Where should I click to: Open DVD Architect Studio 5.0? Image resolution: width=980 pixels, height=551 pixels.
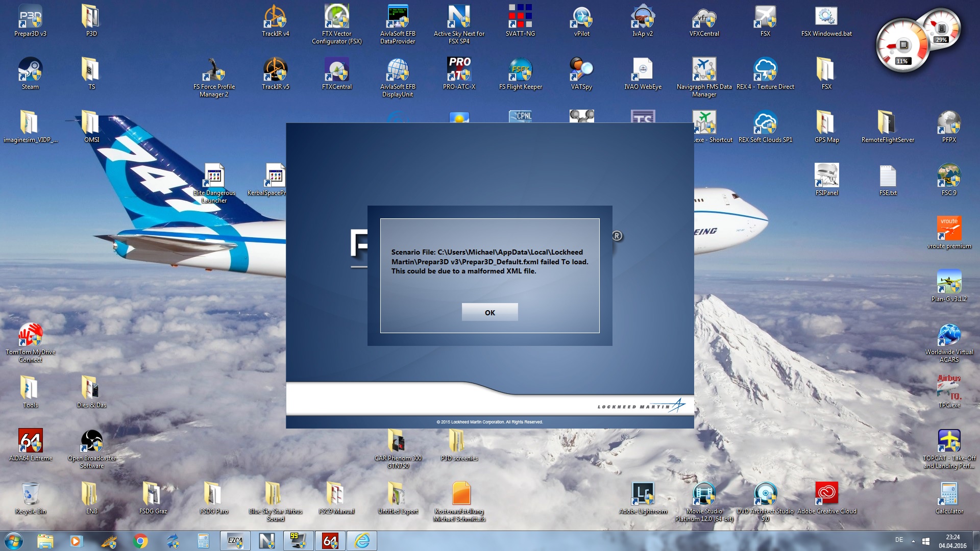[765, 502]
